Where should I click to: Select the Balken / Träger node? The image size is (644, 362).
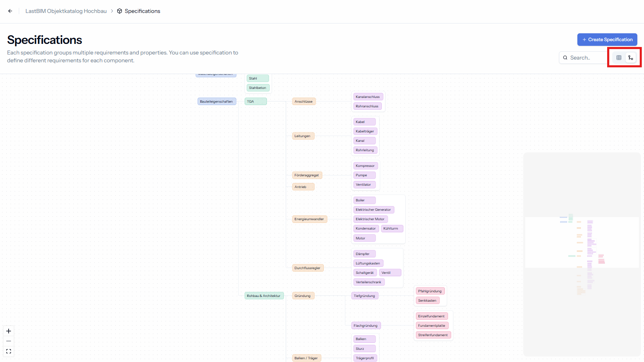point(307,358)
